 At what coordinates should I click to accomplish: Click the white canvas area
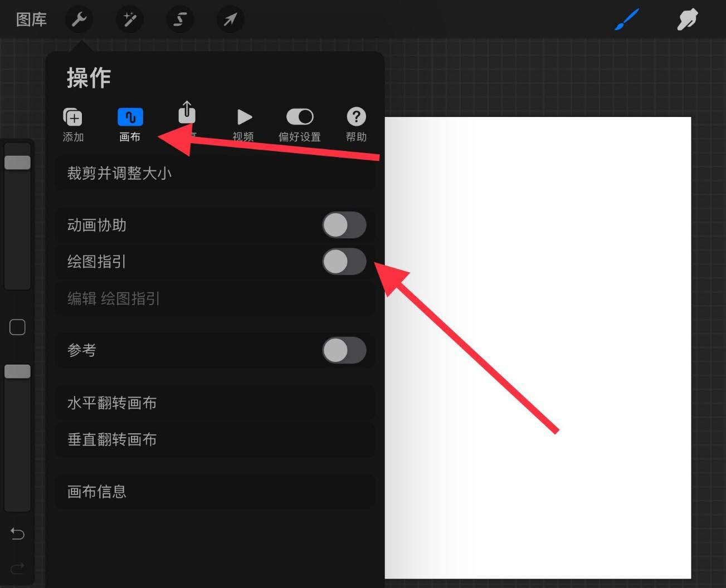538,348
